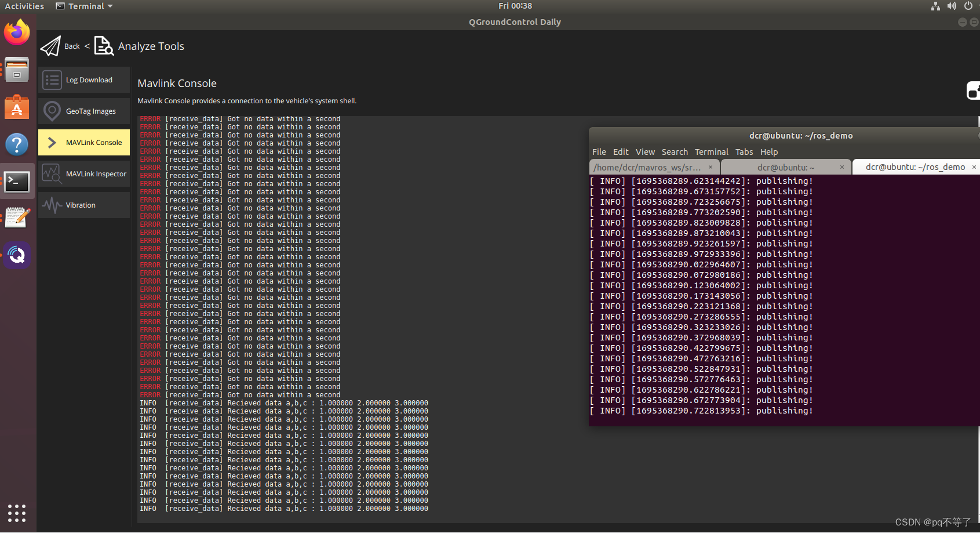Open the power menu tray icon
980x533 pixels.
pyautogui.click(x=968, y=6)
